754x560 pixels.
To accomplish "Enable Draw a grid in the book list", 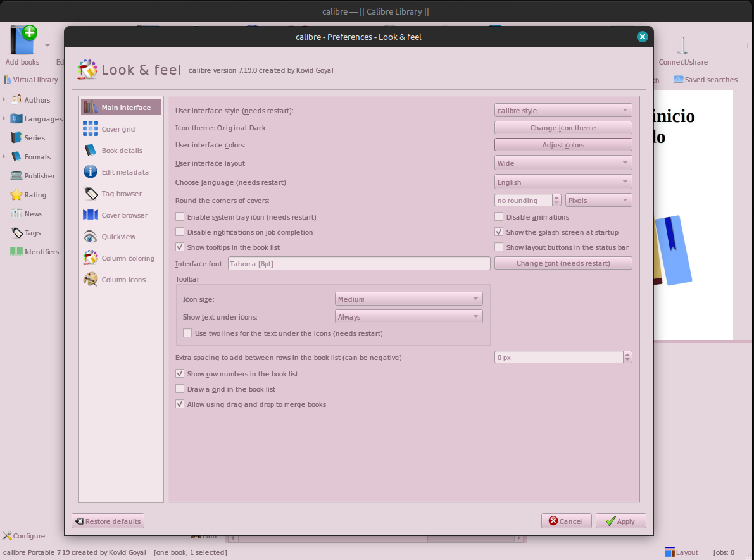I will point(180,389).
